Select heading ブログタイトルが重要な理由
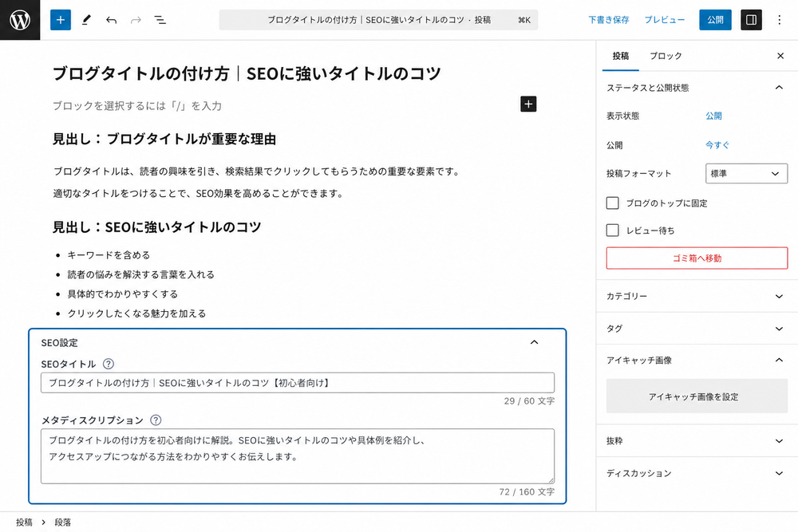 (x=164, y=139)
